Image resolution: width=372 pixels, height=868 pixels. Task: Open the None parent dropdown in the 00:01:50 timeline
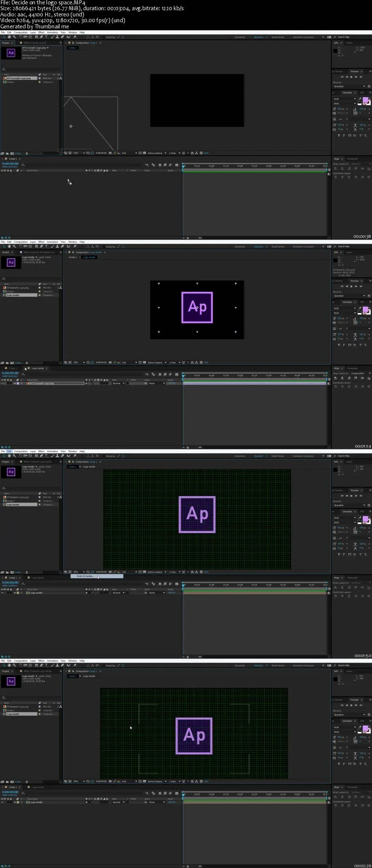pos(156,593)
